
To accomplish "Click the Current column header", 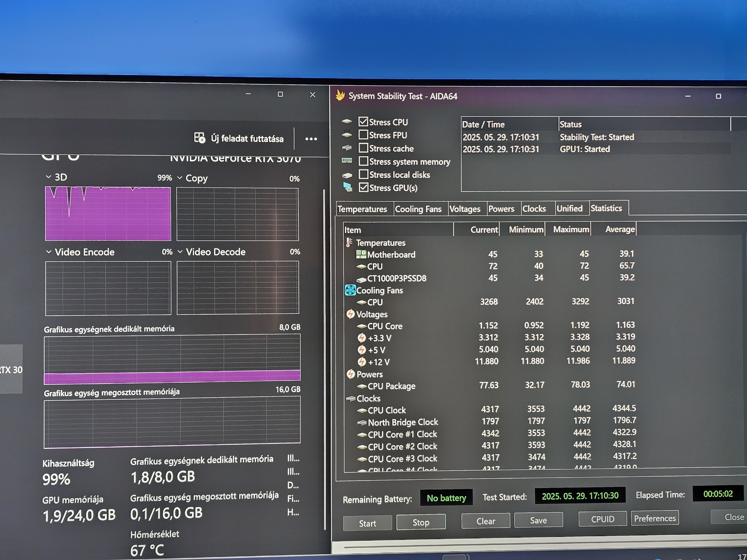I will (x=477, y=230).
